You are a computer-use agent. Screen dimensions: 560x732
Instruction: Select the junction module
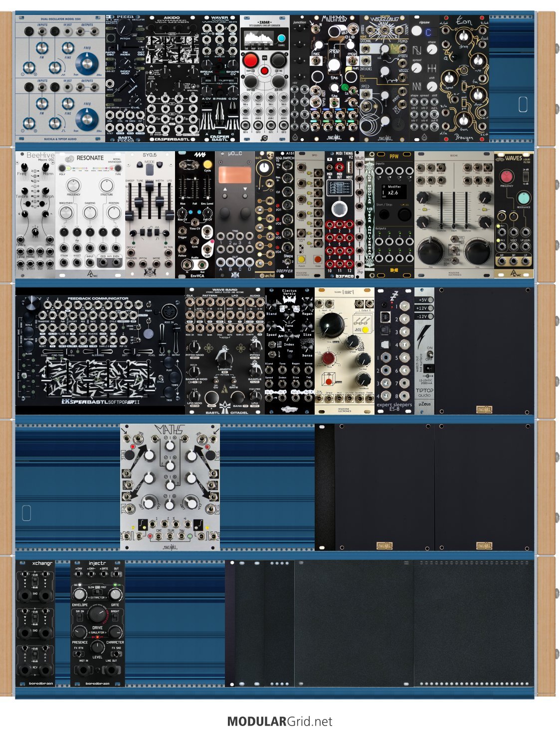[300, 79]
